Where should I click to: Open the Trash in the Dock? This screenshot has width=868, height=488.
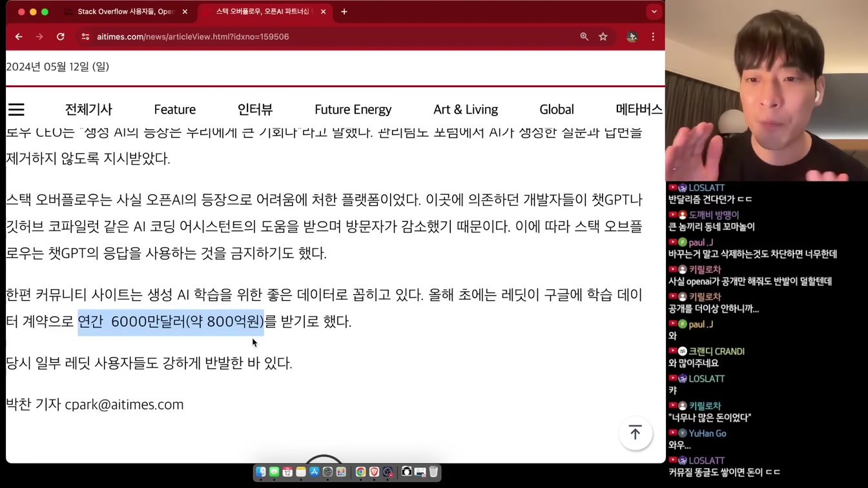pyautogui.click(x=433, y=472)
